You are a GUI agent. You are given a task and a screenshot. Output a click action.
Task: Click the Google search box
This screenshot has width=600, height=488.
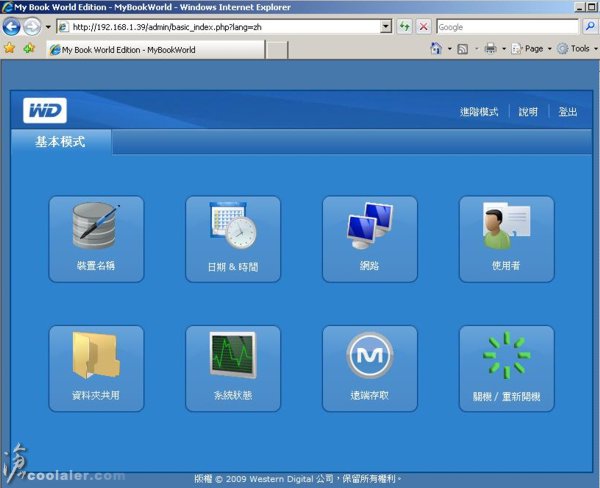pos(507,27)
